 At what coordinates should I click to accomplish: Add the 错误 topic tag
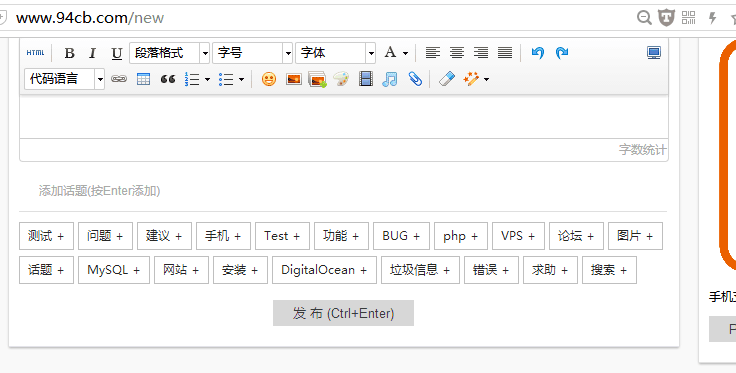pyautogui.click(x=491, y=270)
